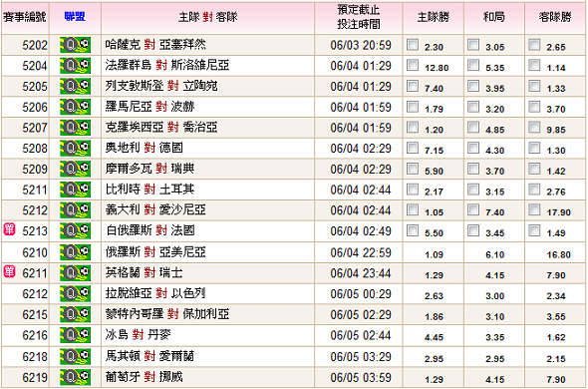Tick home win 1.05 checkbox for 義大利 對 愛沙尼亞

(413, 209)
